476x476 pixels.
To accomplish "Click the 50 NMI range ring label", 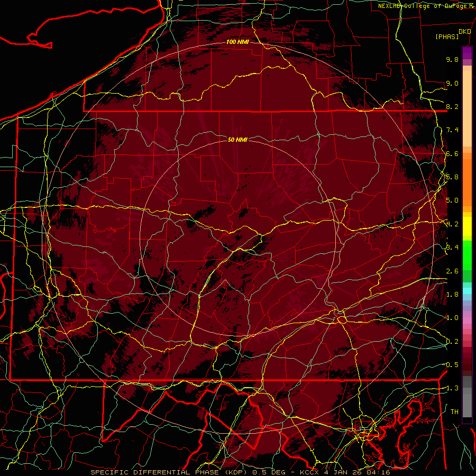I will pyautogui.click(x=237, y=140).
